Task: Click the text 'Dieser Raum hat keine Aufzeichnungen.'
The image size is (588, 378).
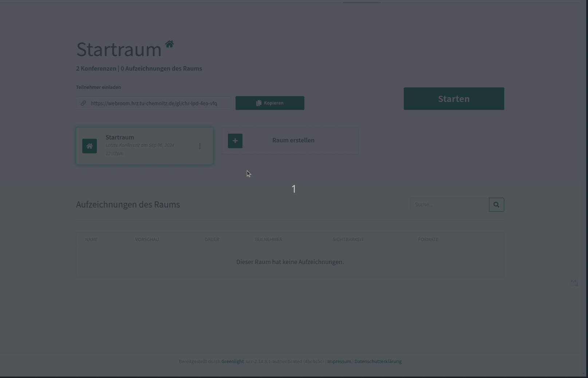Action: pos(290,262)
